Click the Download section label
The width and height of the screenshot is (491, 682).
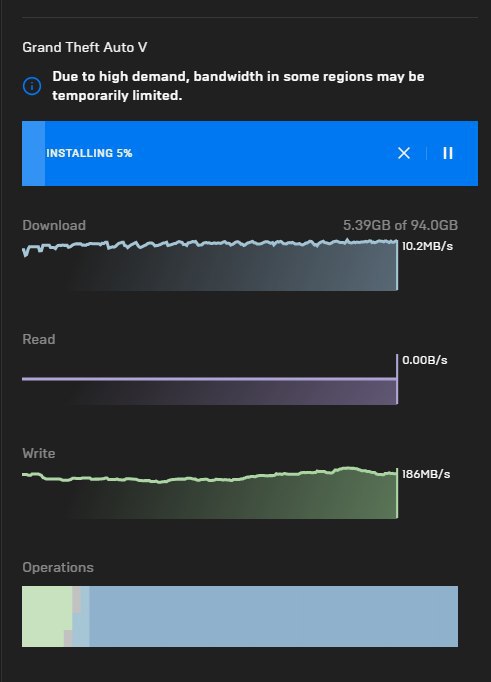tap(54, 225)
